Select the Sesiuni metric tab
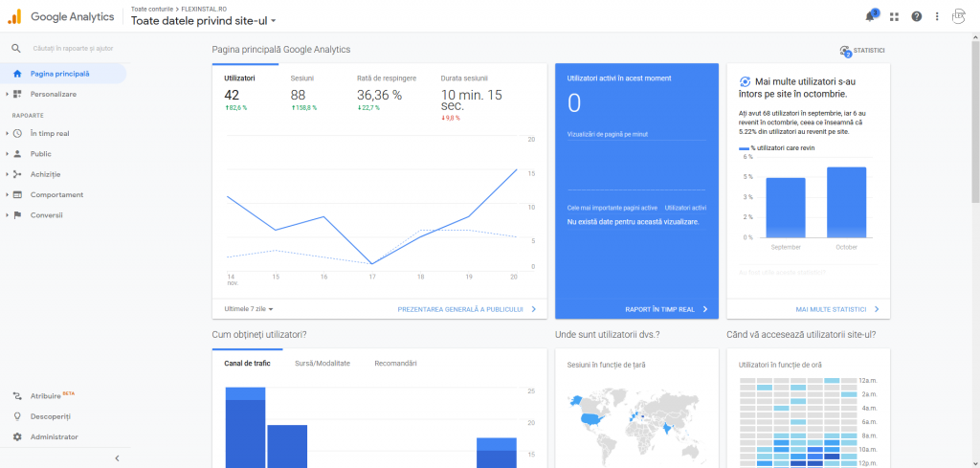Image resolution: width=980 pixels, height=468 pixels. click(x=303, y=93)
